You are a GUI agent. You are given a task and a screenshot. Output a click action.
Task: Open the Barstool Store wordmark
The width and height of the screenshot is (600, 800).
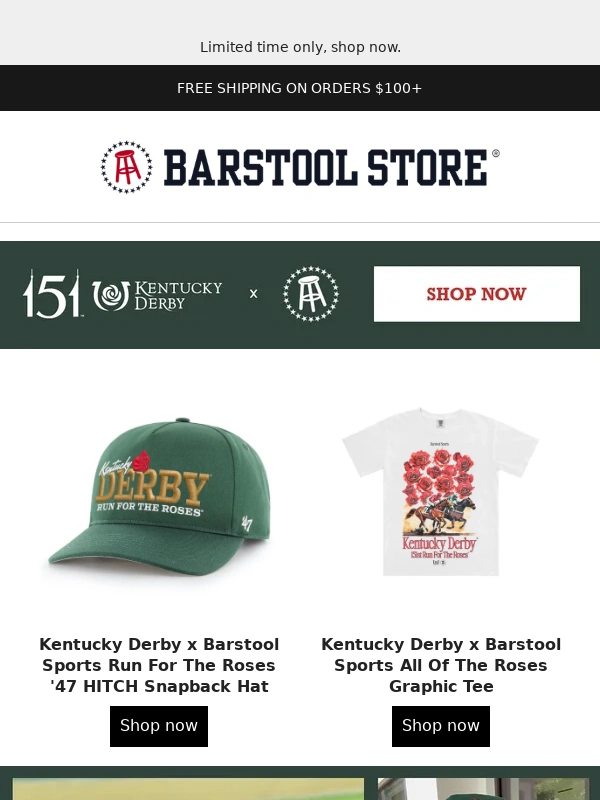pos(332,167)
